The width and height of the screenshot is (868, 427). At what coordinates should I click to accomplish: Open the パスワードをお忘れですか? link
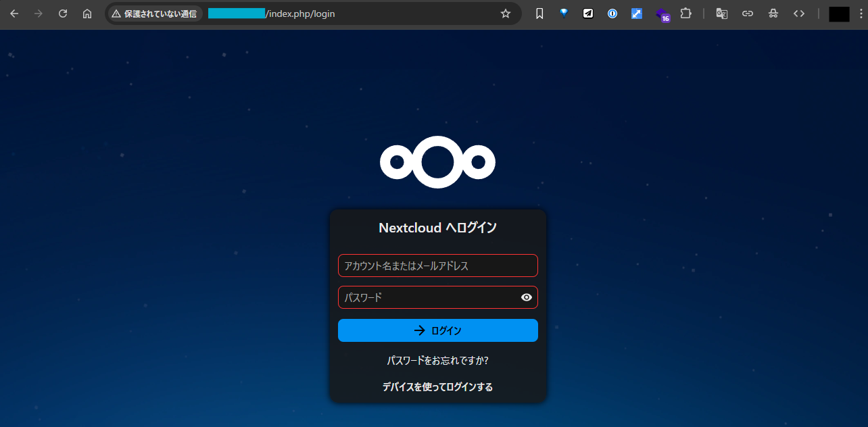(x=437, y=361)
